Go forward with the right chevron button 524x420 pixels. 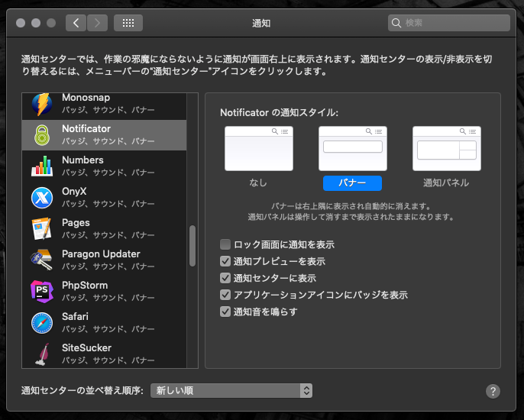[97, 23]
